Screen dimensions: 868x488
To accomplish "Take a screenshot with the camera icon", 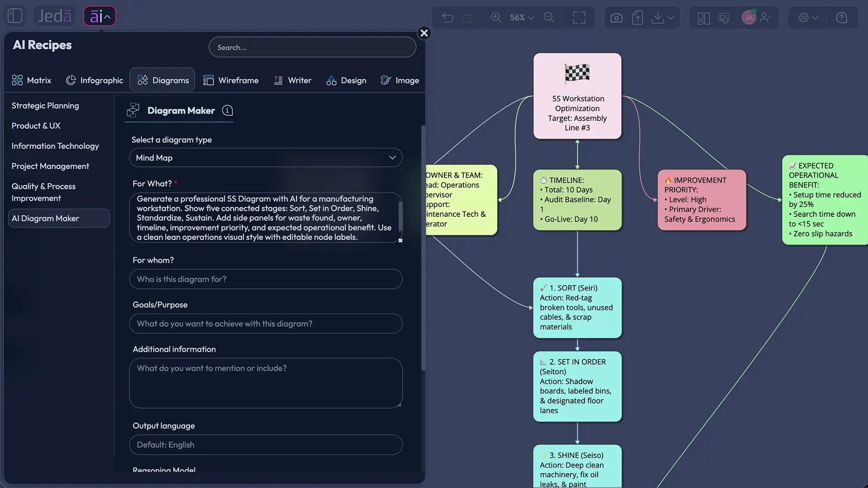I will [x=616, y=18].
